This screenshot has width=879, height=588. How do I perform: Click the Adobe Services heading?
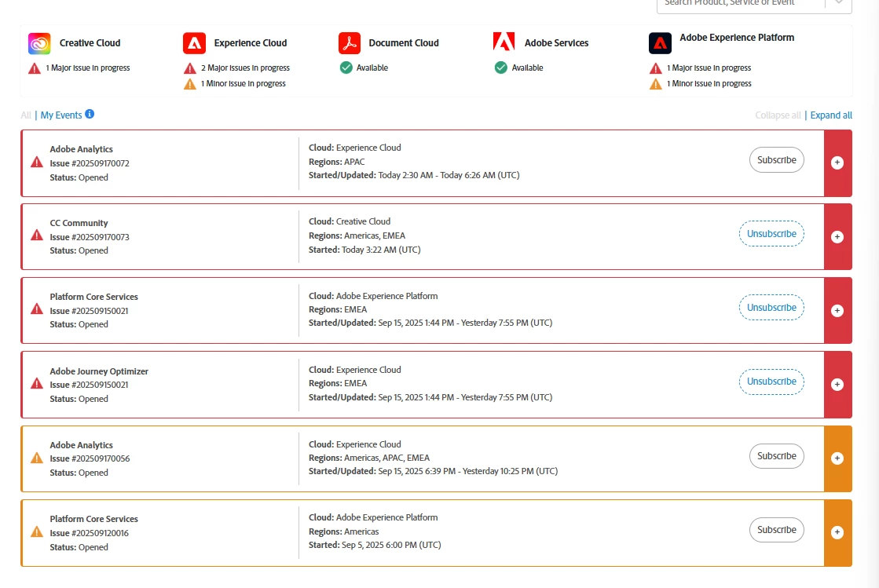[x=556, y=43]
